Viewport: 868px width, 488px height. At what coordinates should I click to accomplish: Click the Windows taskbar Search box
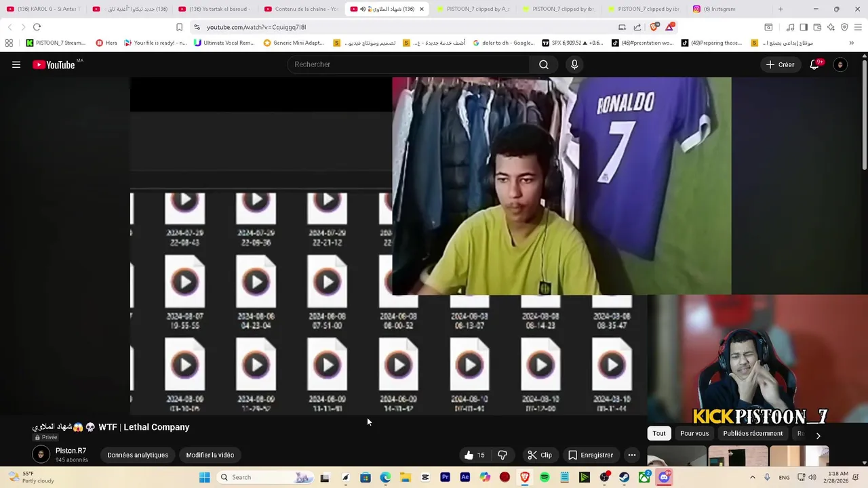pos(264,477)
